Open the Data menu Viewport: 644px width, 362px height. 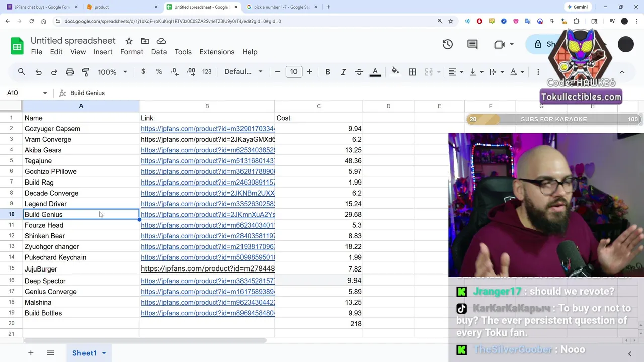click(x=159, y=52)
